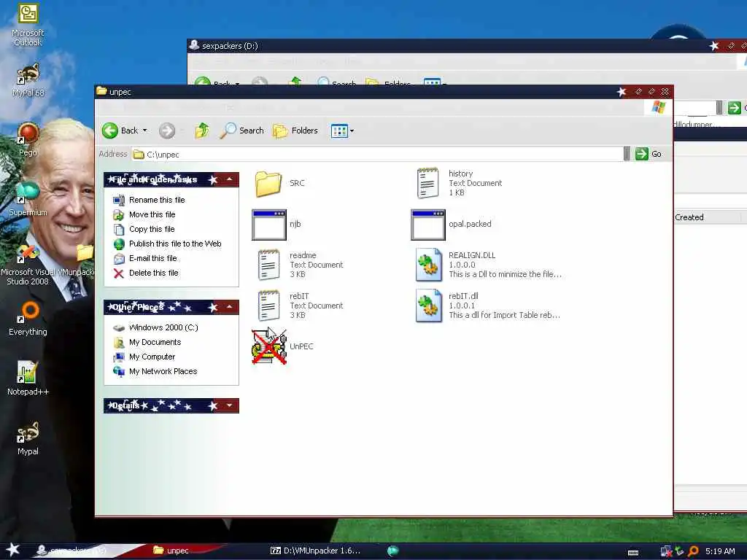
Task: Select the opal.packed file icon
Action: click(427, 225)
